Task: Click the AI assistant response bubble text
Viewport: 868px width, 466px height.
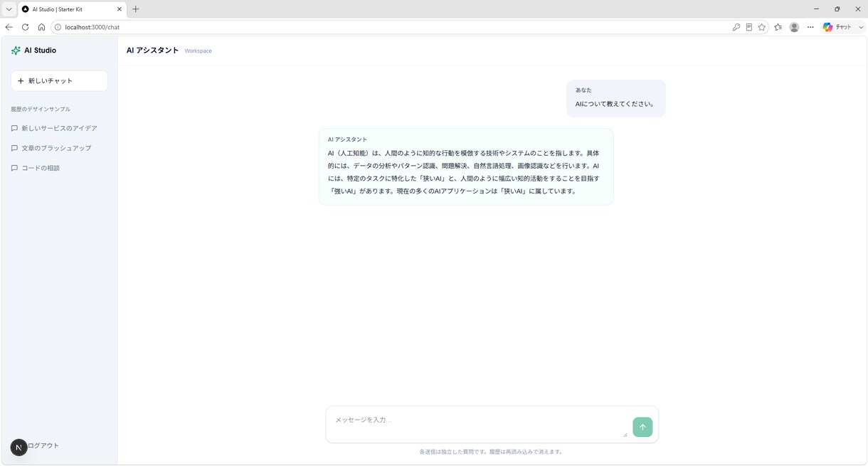Action: (x=465, y=172)
